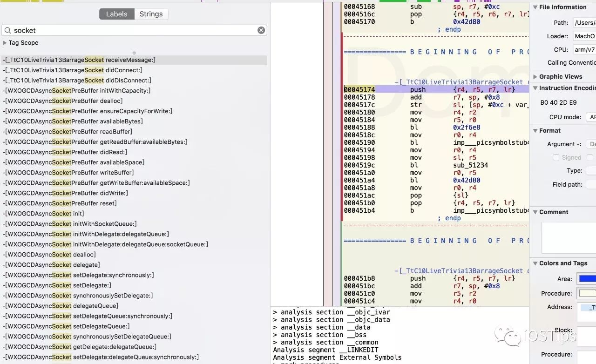This screenshot has height=364, width=596.
Task: Click the magnifier icon in search field
Action: (x=8, y=30)
